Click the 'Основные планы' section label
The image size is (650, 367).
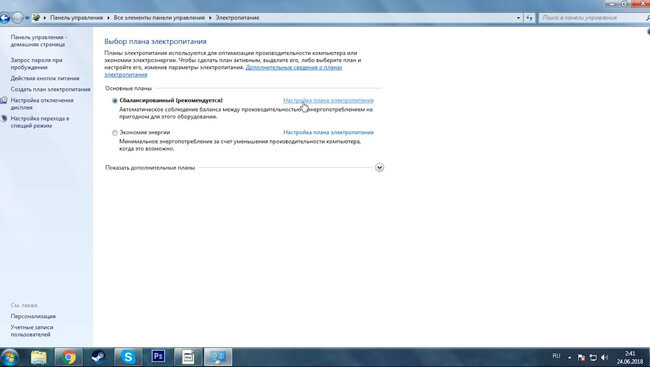[129, 88]
